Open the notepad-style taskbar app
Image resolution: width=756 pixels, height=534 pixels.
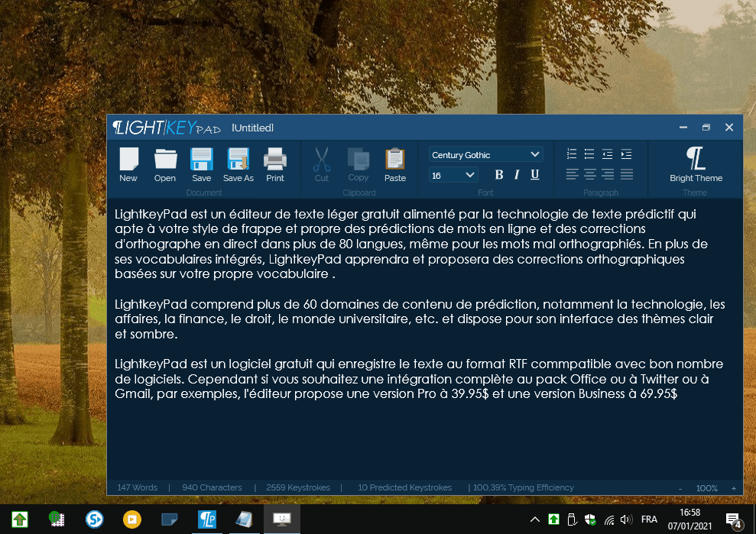245,519
